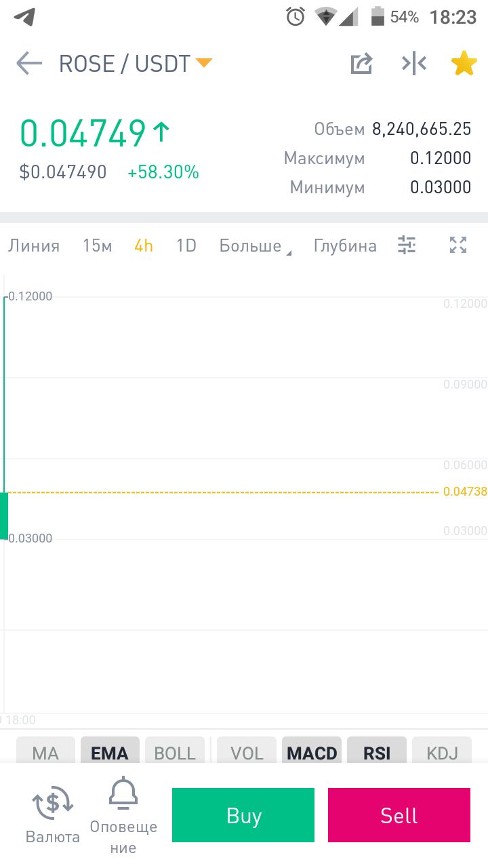The height and width of the screenshot is (868, 488).
Task: Select the 1D interval
Action: click(186, 245)
